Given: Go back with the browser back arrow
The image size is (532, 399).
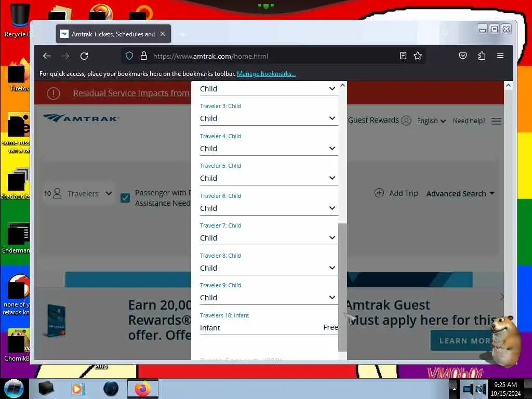Looking at the screenshot, I should coord(47,56).
